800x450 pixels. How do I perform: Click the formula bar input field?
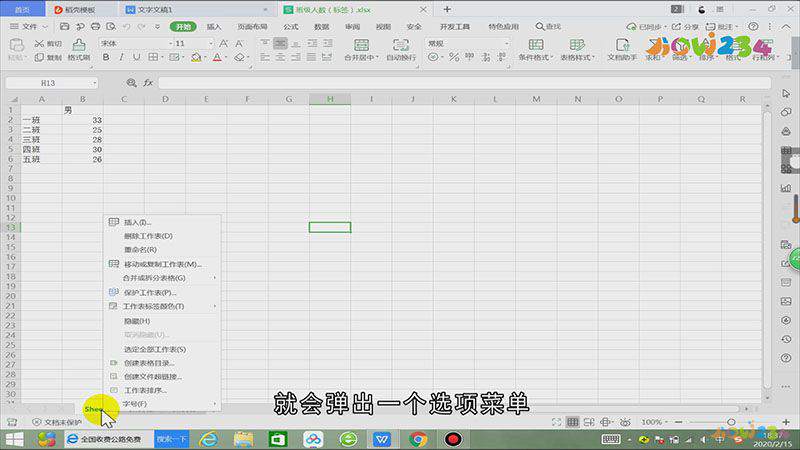(x=464, y=83)
